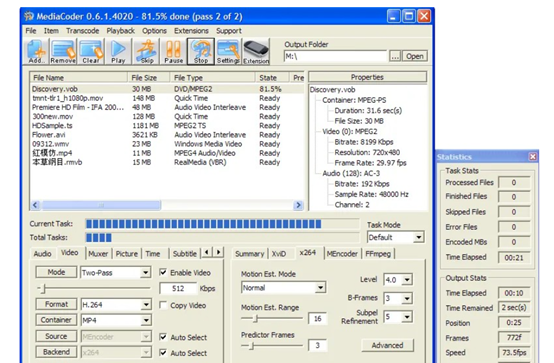Open the Two-Pass mode dropdown

(145, 273)
